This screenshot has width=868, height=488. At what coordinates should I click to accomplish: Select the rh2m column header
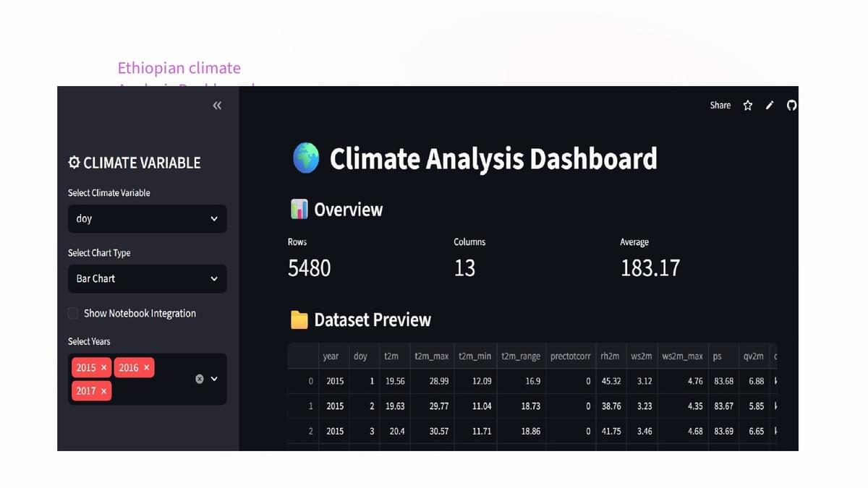coord(610,356)
